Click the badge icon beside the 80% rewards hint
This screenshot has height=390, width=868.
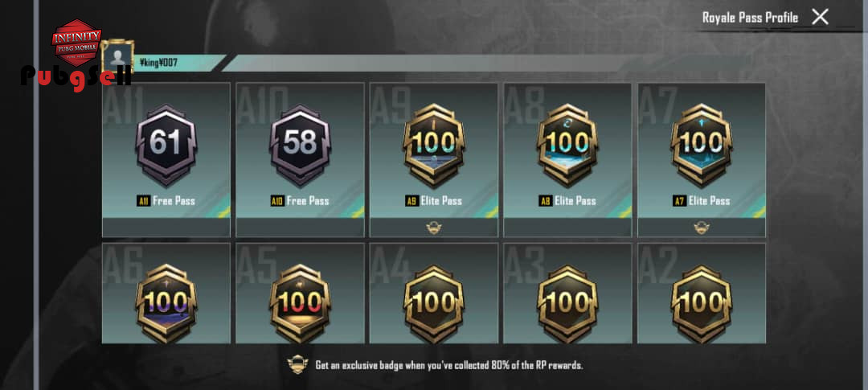coord(297,364)
